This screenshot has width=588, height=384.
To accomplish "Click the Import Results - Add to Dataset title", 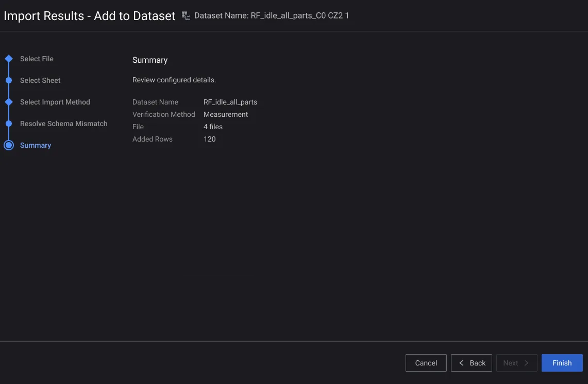I will click(89, 16).
